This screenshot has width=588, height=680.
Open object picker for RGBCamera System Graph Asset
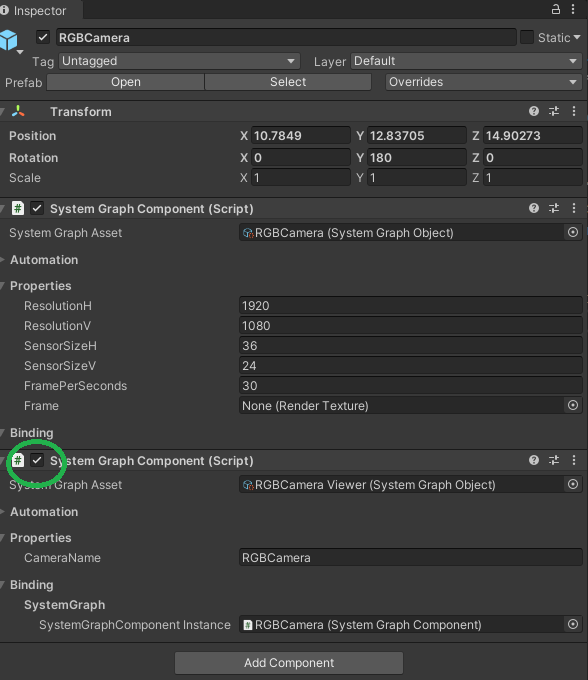coord(573,232)
